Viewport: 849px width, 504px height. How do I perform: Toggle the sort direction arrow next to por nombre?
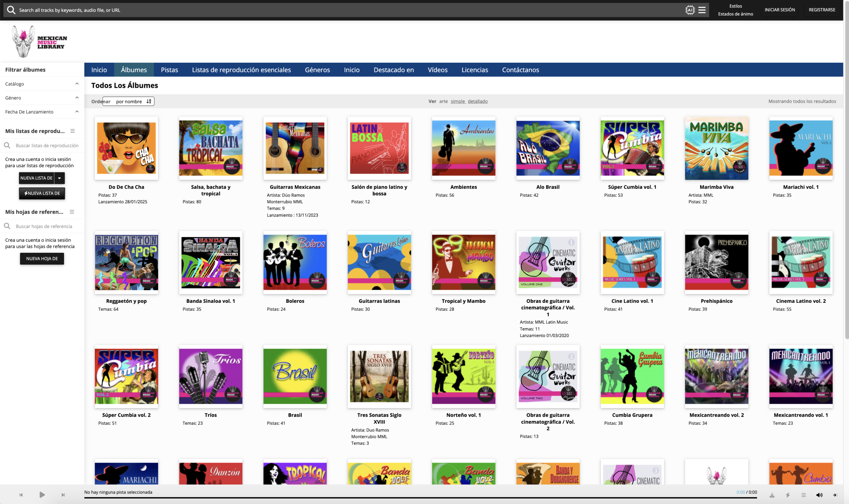(148, 101)
